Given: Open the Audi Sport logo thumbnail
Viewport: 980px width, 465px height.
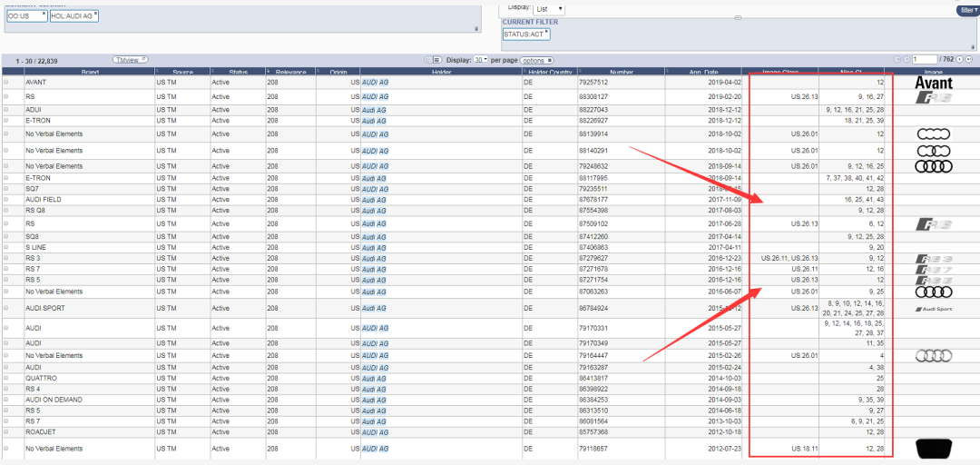Looking at the screenshot, I should pyautogui.click(x=934, y=309).
